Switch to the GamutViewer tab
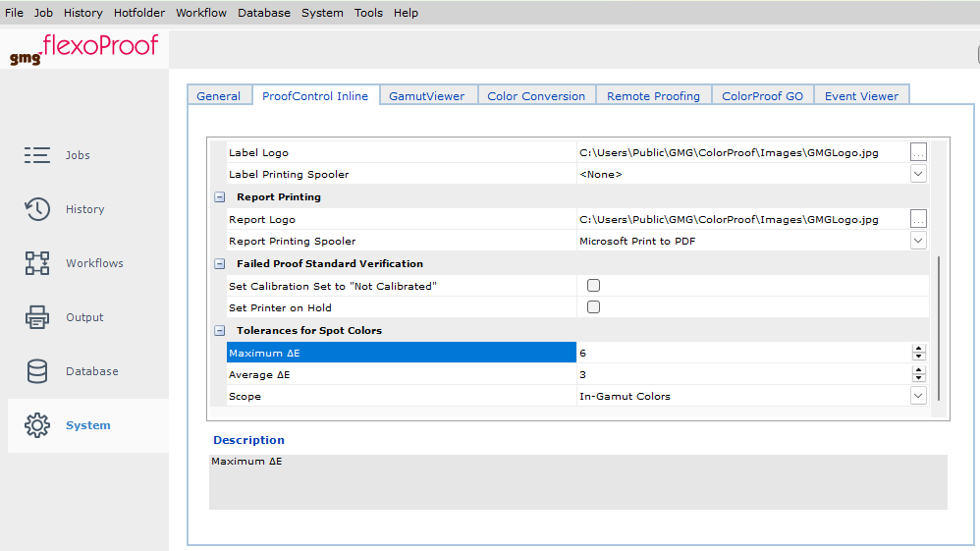The image size is (980, 551). 428,96
